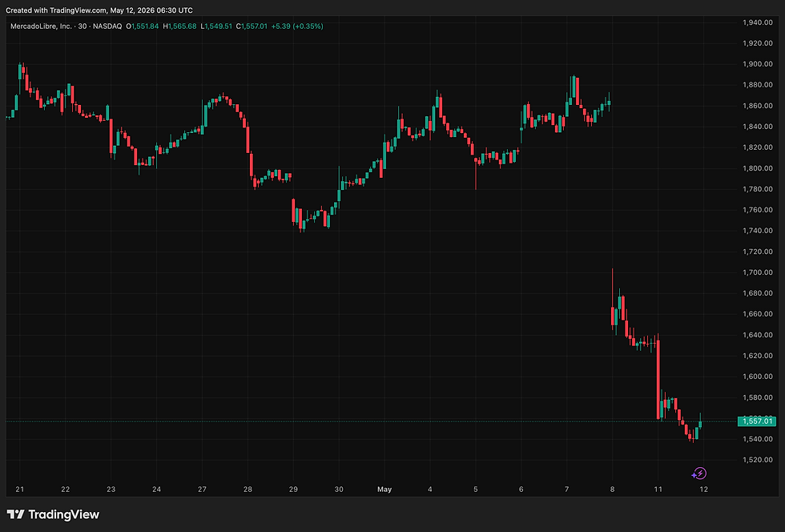This screenshot has height=532, width=785.
Task: Click the May marker on time axis
Action: coord(384,490)
